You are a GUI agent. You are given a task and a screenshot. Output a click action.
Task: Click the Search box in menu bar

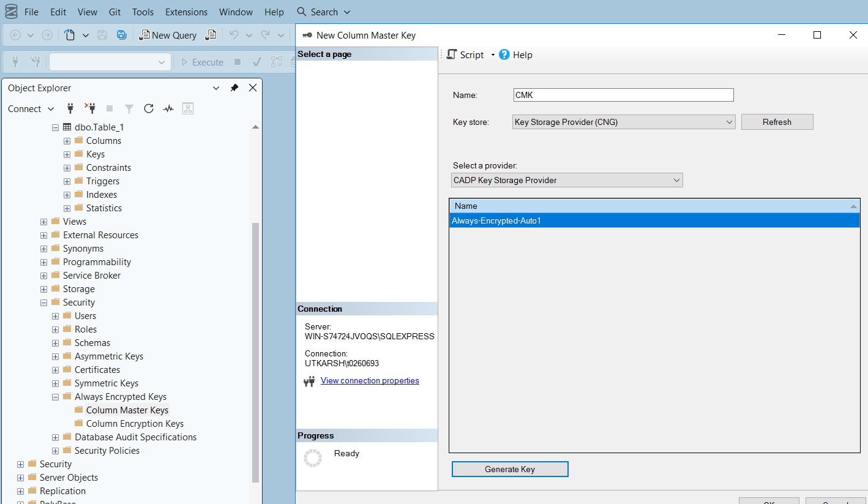[x=324, y=12]
